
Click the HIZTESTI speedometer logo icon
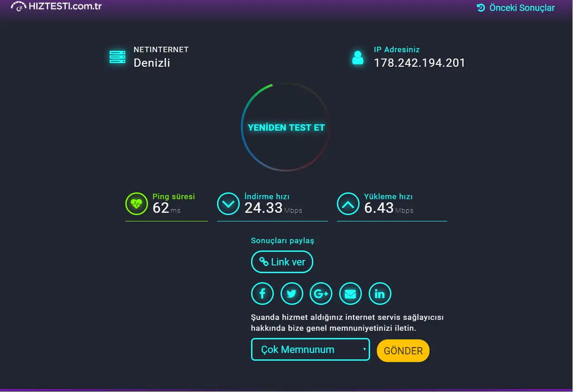pos(19,7)
